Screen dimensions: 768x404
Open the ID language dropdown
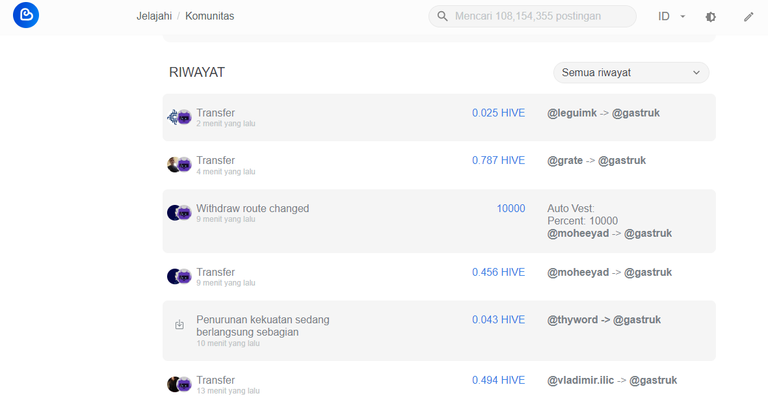coord(672,16)
